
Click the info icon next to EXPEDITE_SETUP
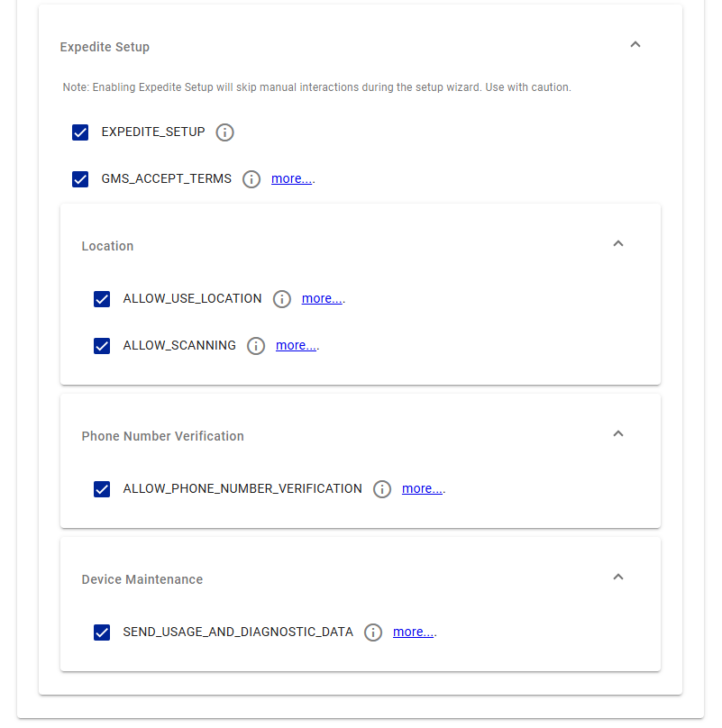pos(225,132)
